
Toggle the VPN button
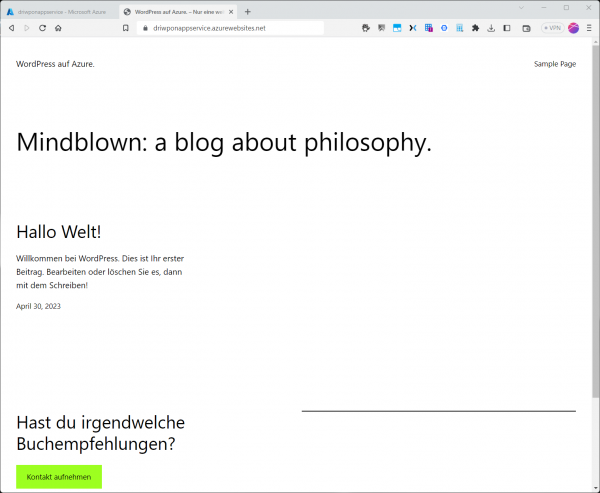tap(553, 28)
